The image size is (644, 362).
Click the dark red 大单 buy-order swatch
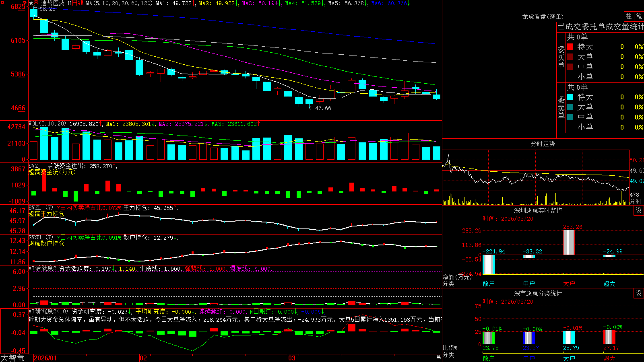tap(570, 57)
